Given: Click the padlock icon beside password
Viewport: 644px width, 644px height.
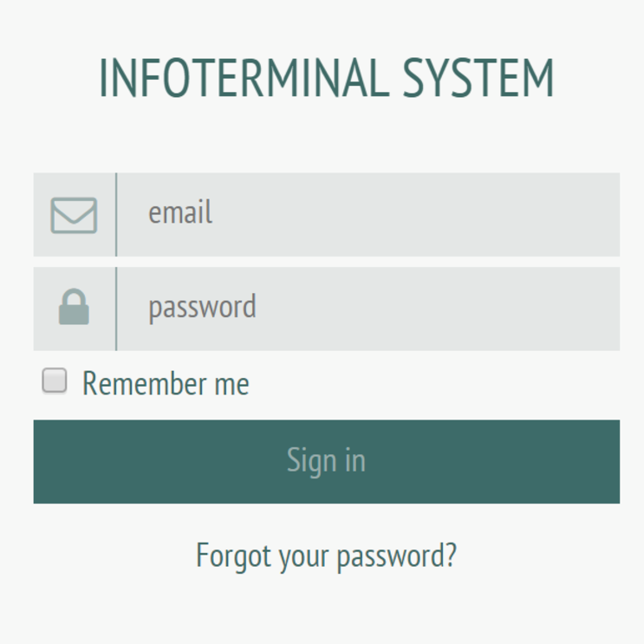Looking at the screenshot, I should [74, 308].
